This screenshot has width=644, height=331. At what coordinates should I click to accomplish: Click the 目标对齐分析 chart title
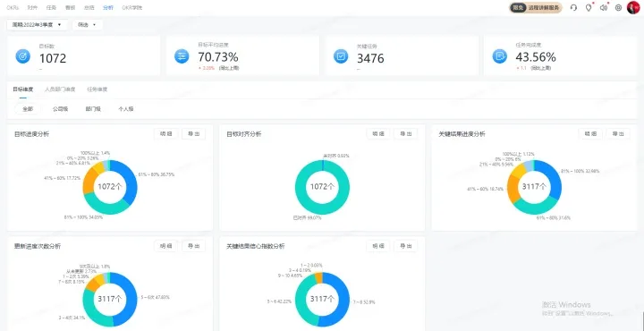click(244, 134)
